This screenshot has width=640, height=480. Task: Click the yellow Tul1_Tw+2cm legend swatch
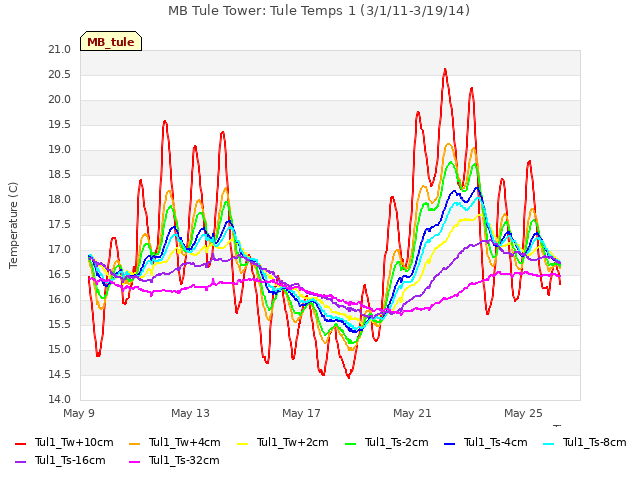pos(243,444)
